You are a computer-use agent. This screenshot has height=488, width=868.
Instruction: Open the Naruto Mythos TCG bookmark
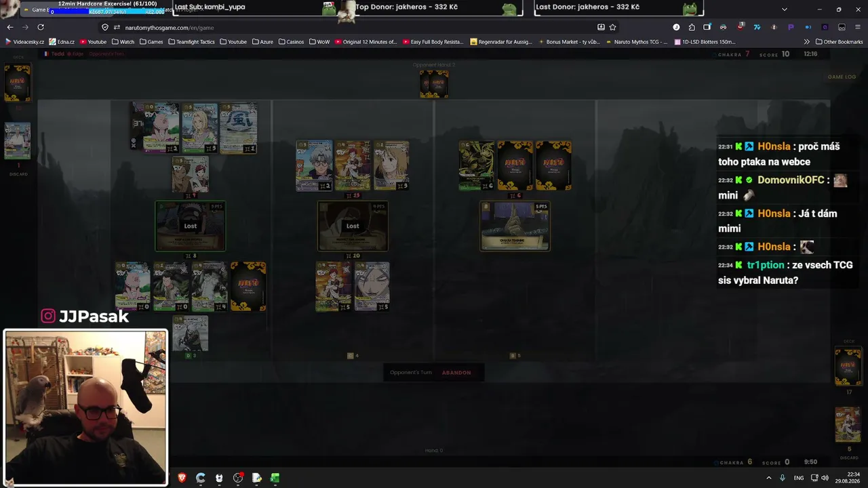pyautogui.click(x=637, y=42)
